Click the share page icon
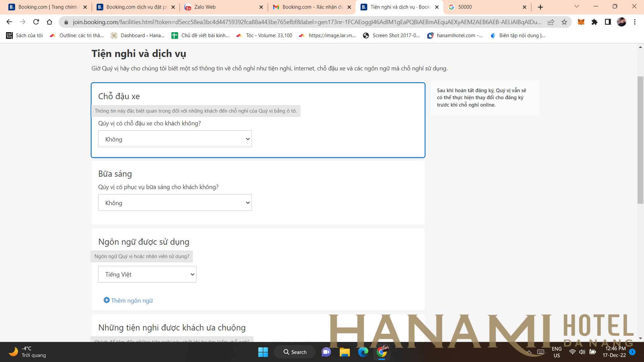644x362 pixels. click(551, 22)
